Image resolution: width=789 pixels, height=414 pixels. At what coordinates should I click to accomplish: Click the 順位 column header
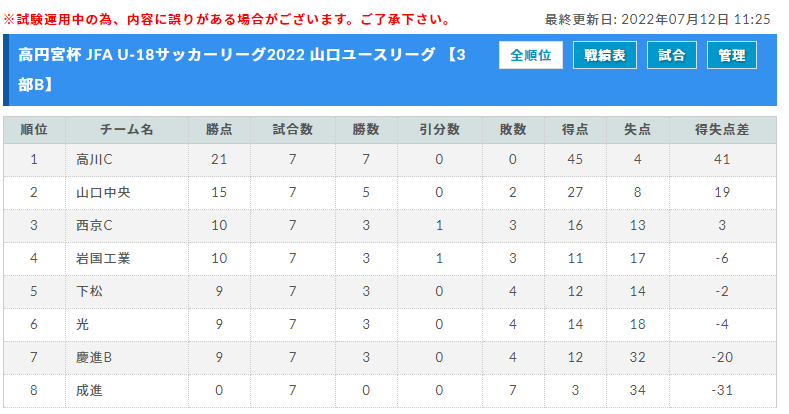point(34,130)
